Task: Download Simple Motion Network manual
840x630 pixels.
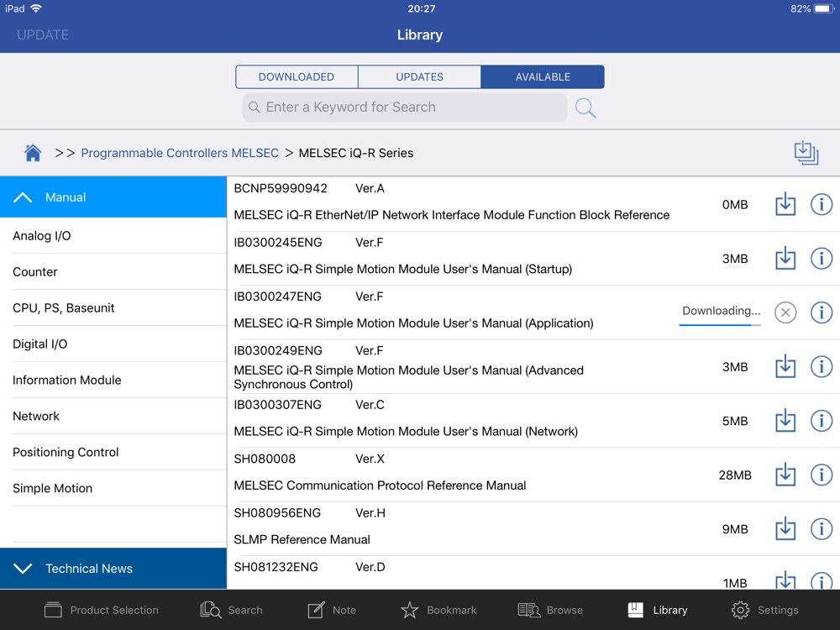Action: (x=785, y=421)
